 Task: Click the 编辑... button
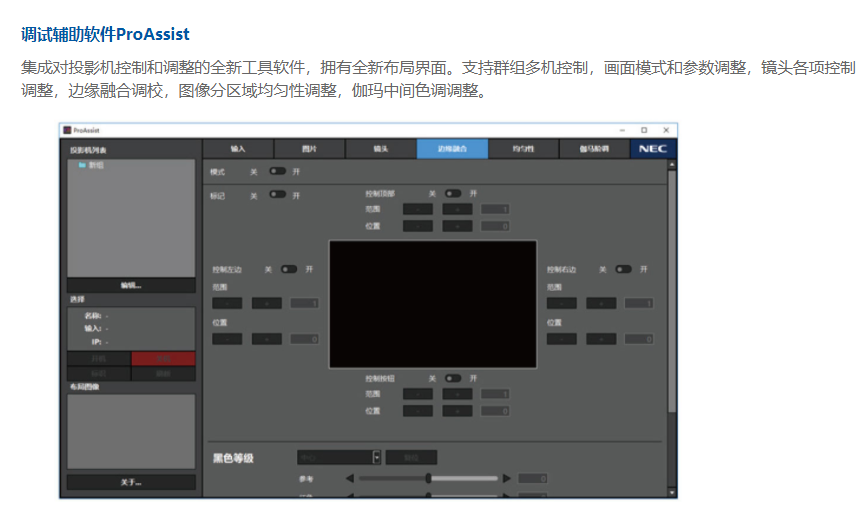(x=131, y=285)
